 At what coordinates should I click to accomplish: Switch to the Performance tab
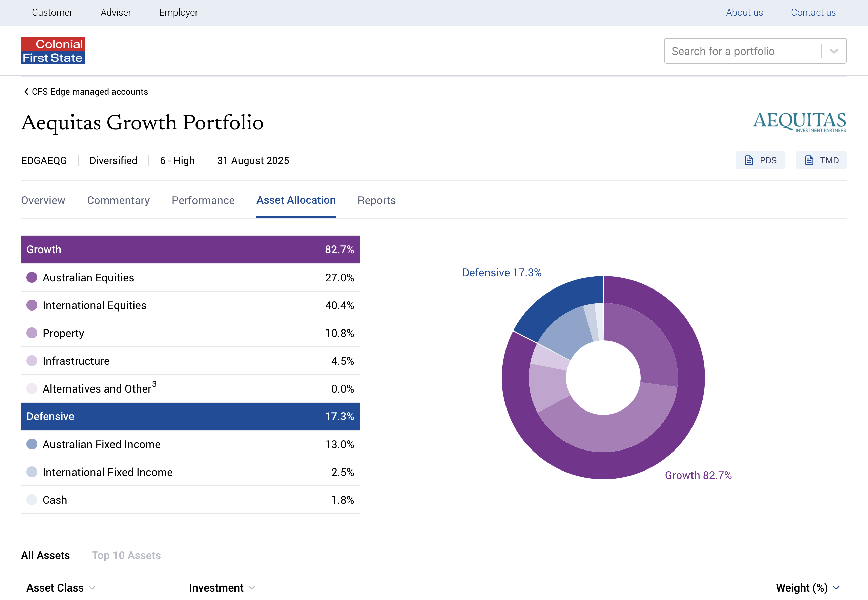click(203, 200)
